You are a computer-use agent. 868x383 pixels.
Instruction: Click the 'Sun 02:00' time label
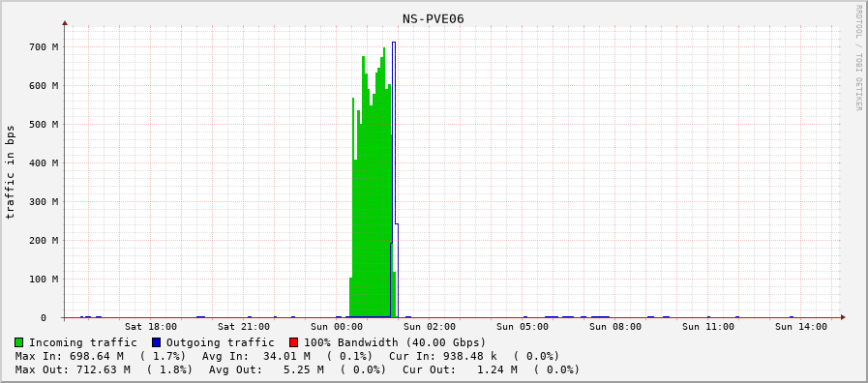tap(430, 327)
